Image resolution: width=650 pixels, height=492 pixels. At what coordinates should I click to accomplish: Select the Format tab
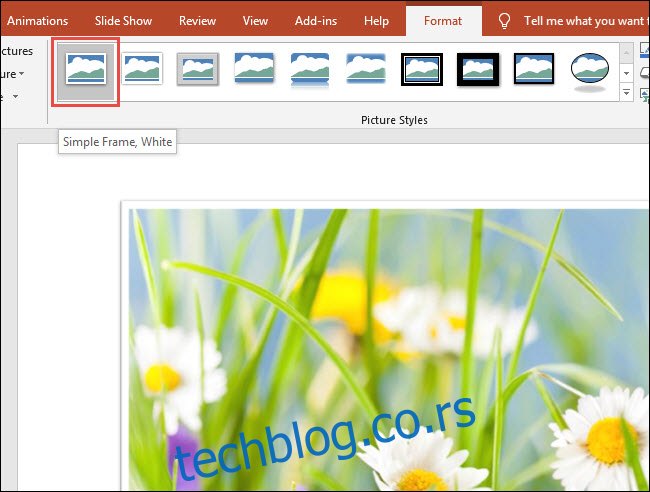coord(443,21)
